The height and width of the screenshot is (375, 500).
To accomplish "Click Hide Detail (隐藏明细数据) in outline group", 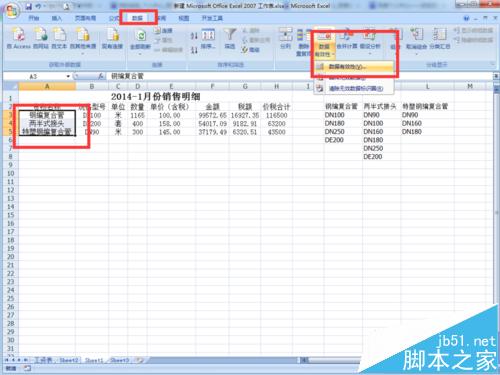I will point(474,40).
